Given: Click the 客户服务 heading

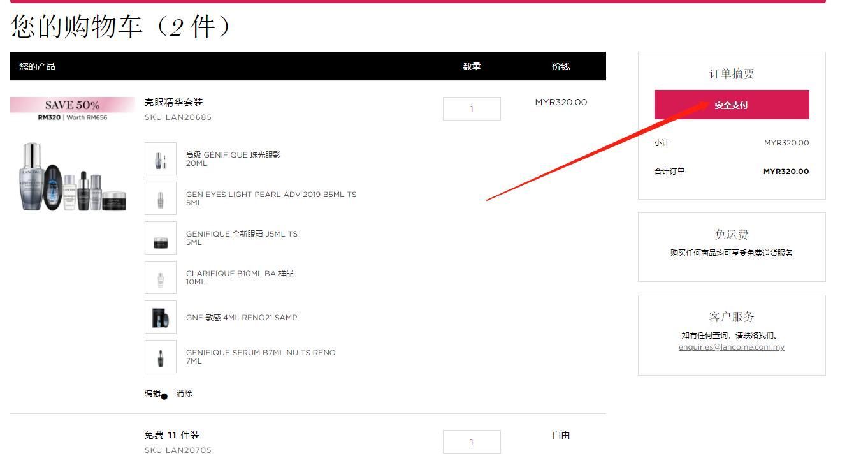Looking at the screenshot, I should tap(732, 317).
